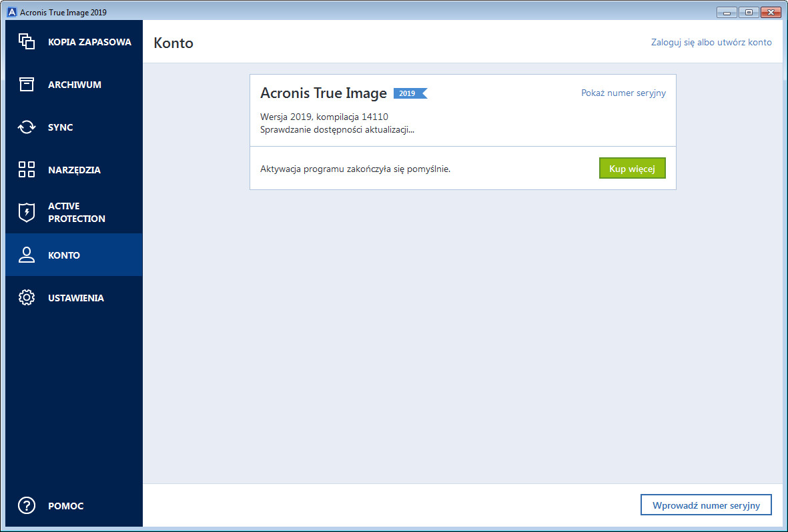Select the KONTO sidebar item
Image resolution: width=788 pixels, height=532 pixels.
pos(74,255)
